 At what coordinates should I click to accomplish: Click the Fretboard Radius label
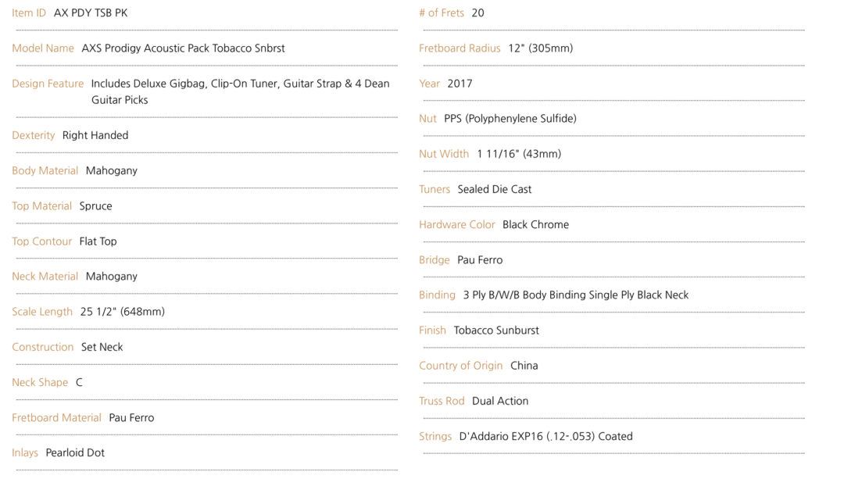460,48
